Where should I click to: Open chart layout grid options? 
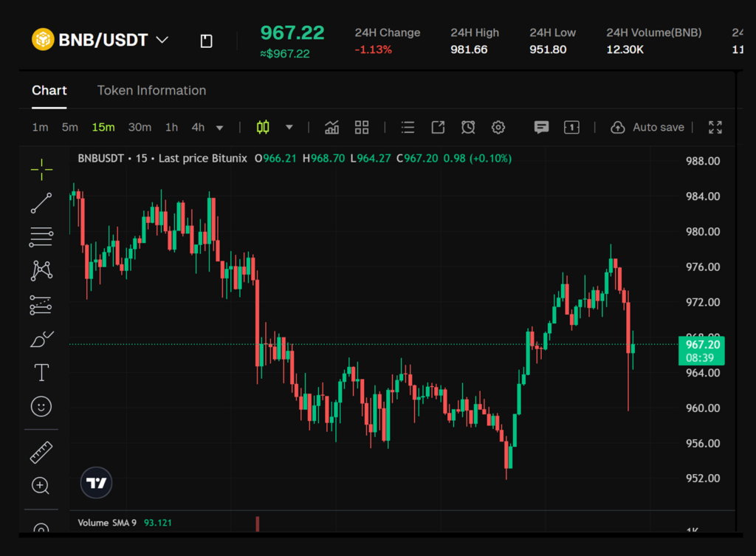[x=361, y=126]
